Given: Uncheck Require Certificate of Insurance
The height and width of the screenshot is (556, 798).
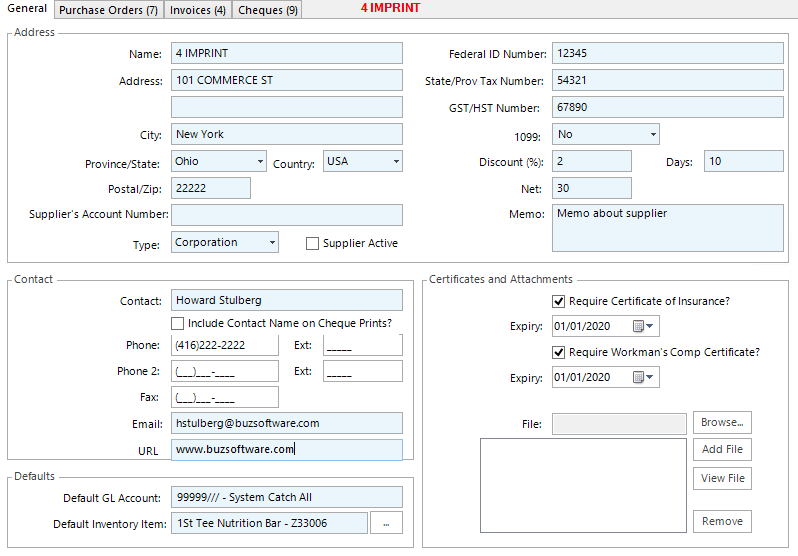Looking at the screenshot, I should 558,301.
